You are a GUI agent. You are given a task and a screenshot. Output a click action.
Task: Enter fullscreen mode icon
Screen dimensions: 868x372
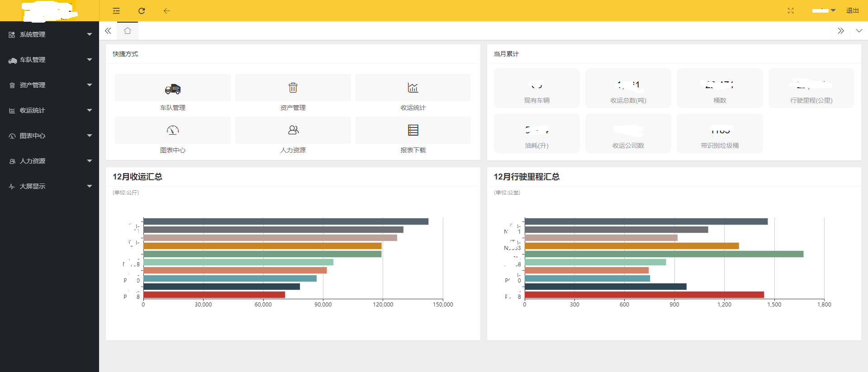(791, 10)
